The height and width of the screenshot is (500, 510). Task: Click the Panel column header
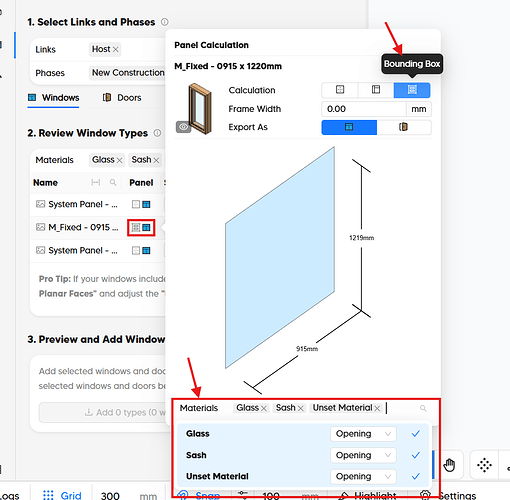(x=141, y=183)
